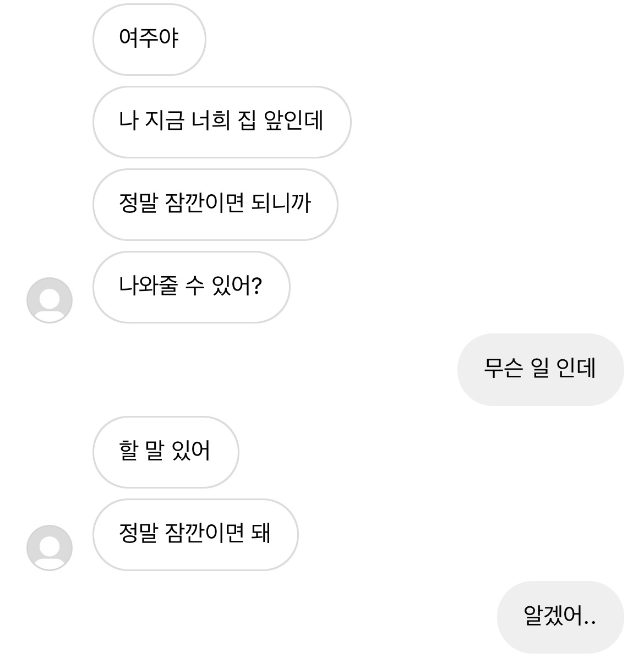Select the last received white message bubble

pos(195,535)
